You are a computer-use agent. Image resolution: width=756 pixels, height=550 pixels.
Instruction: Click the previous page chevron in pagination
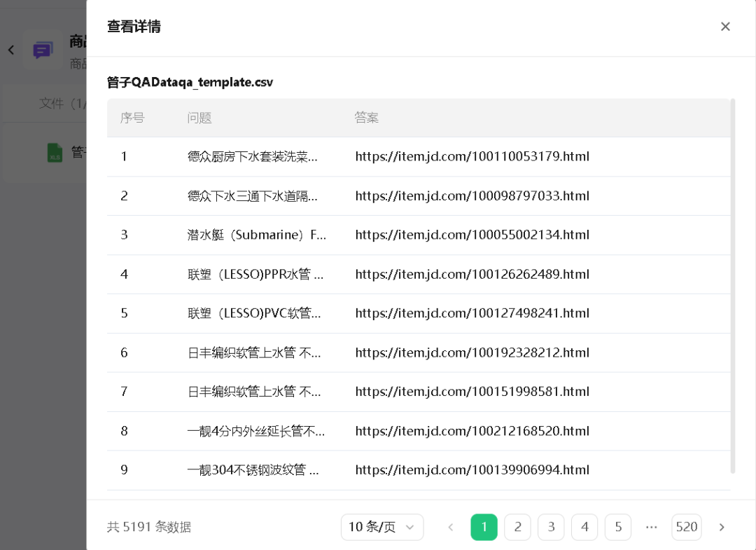[451, 527]
